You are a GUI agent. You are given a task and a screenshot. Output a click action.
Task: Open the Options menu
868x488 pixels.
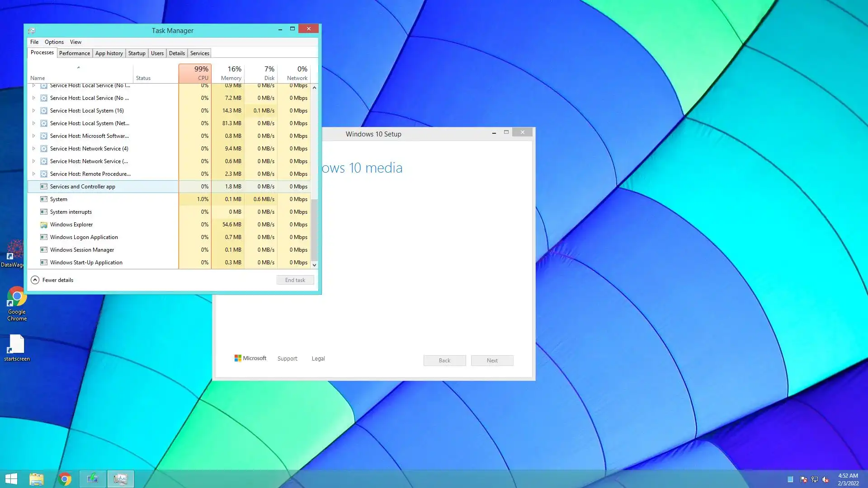click(54, 42)
